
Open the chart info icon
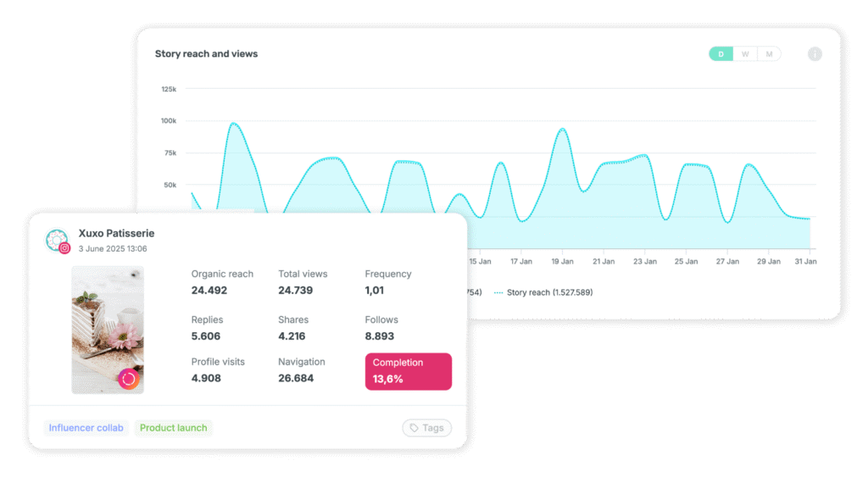(x=815, y=53)
